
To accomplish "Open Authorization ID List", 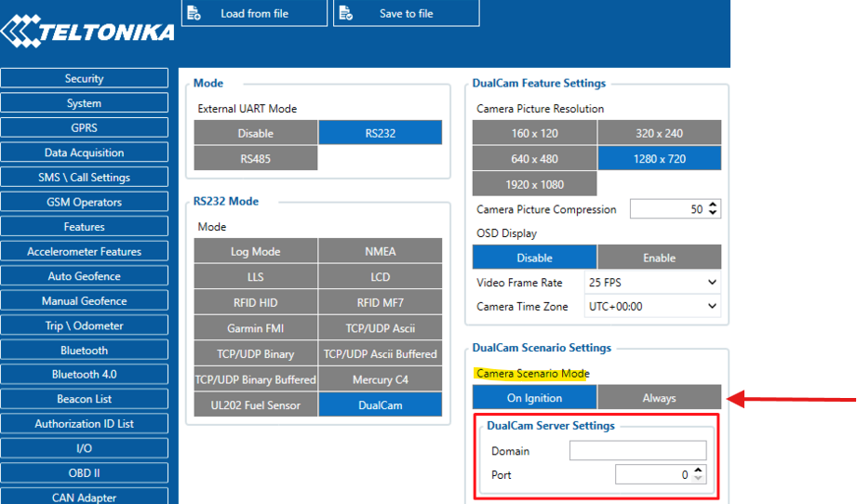I will click(84, 423).
